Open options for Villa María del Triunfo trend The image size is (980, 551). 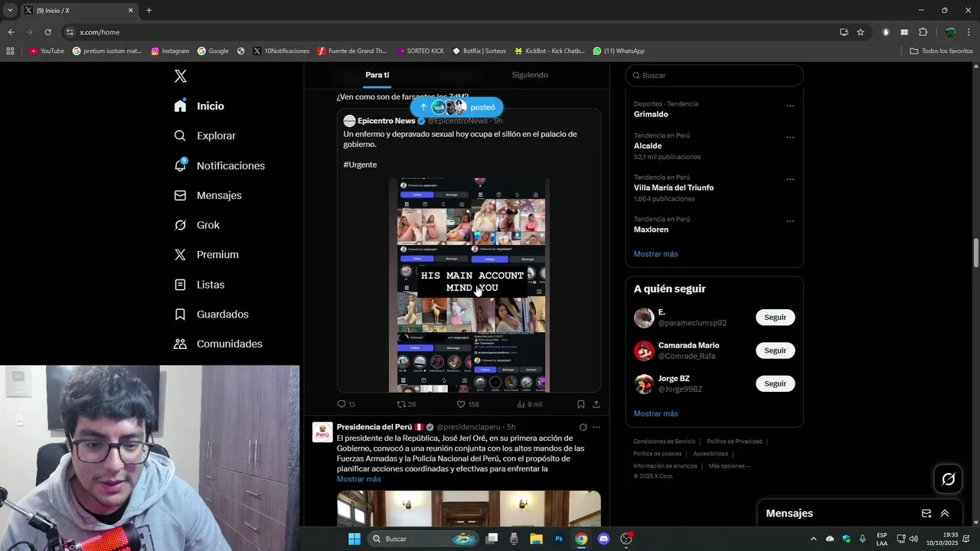pyautogui.click(x=790, y=180)
